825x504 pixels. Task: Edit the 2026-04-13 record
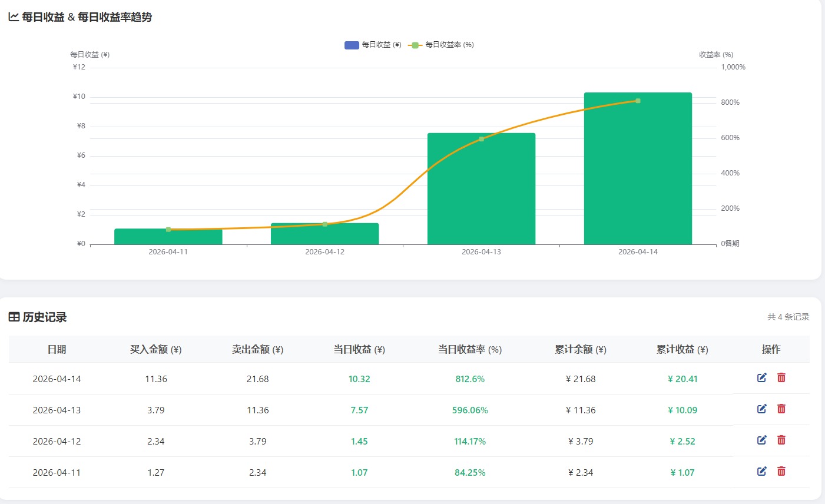pos(761,409)
